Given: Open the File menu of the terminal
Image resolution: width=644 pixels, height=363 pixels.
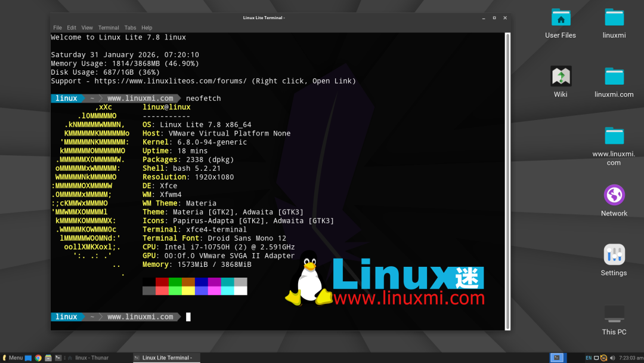Looking at the screenshot, I should [57, 27].
